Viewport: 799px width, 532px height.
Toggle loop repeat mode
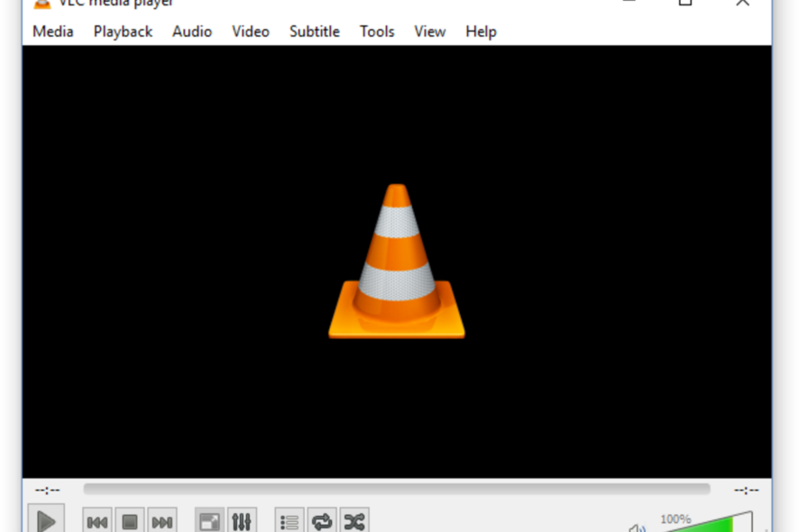pyautogui.click(x=322, y=520)
